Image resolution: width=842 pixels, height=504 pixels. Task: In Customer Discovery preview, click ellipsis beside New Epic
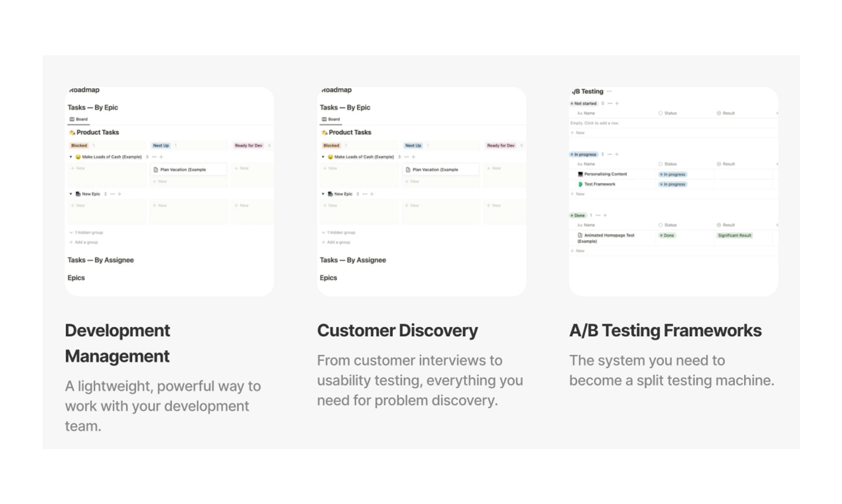point(365,194)
